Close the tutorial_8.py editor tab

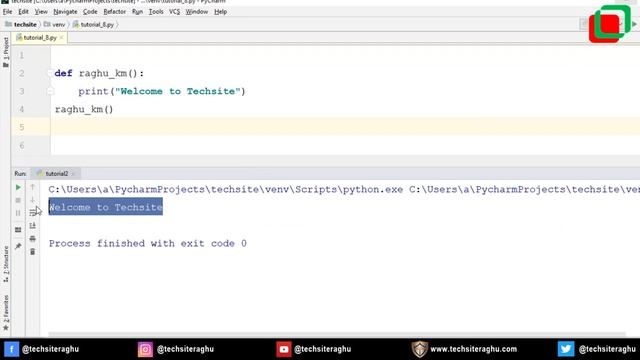[x=61, y=38]
